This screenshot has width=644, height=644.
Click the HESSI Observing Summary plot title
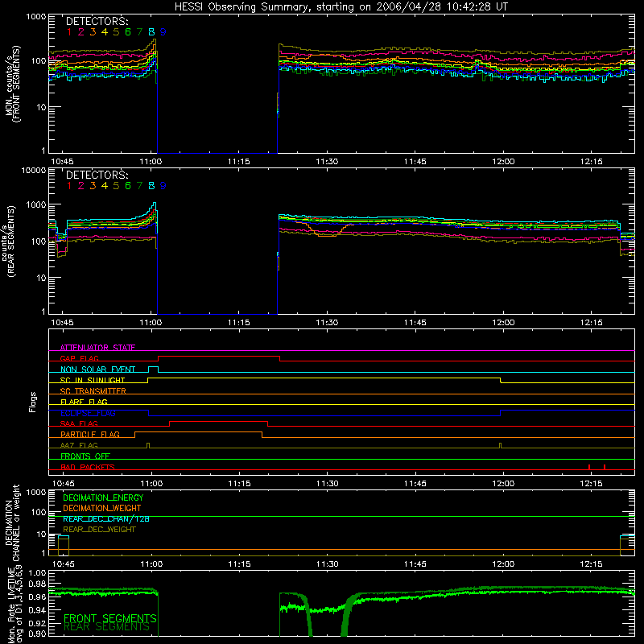pyautogui.click(x=341, y=7)
